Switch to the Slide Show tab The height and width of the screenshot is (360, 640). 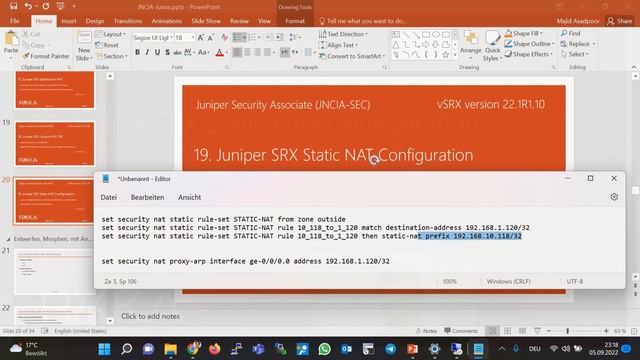click(206, 21)
